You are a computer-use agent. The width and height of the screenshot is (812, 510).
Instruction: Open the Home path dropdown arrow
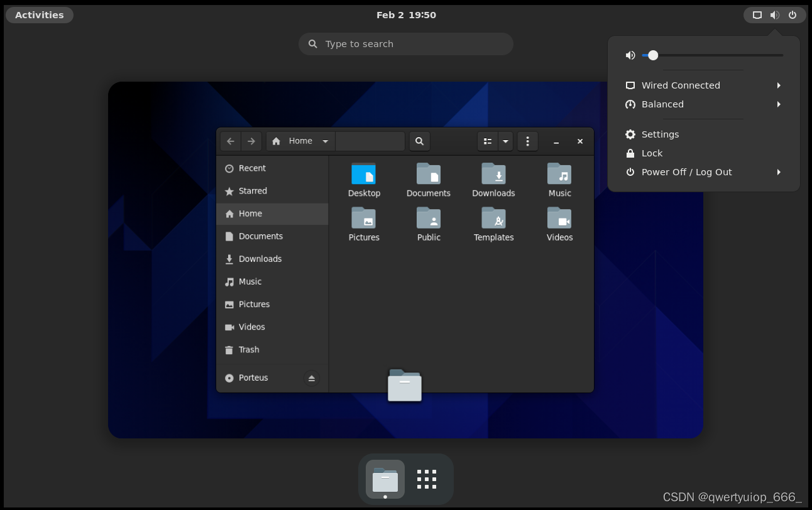[x=326, y=141]
